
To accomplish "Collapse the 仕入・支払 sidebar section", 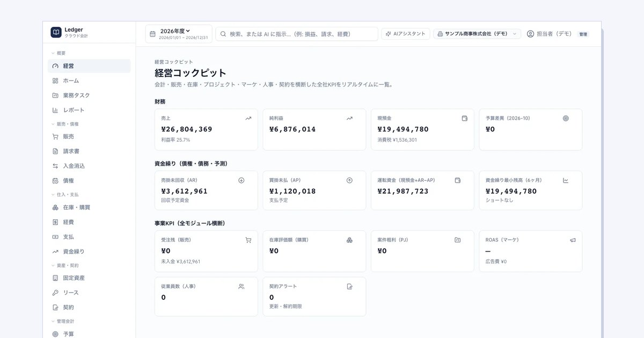I will [64, 194].
